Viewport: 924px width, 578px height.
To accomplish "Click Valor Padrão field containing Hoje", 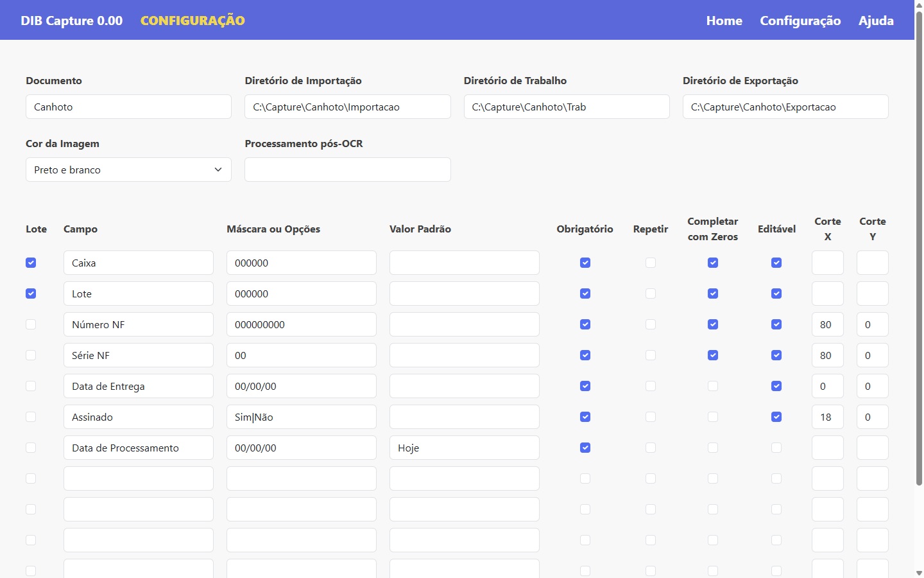I will pyautogui.click(x=464, y=448).
